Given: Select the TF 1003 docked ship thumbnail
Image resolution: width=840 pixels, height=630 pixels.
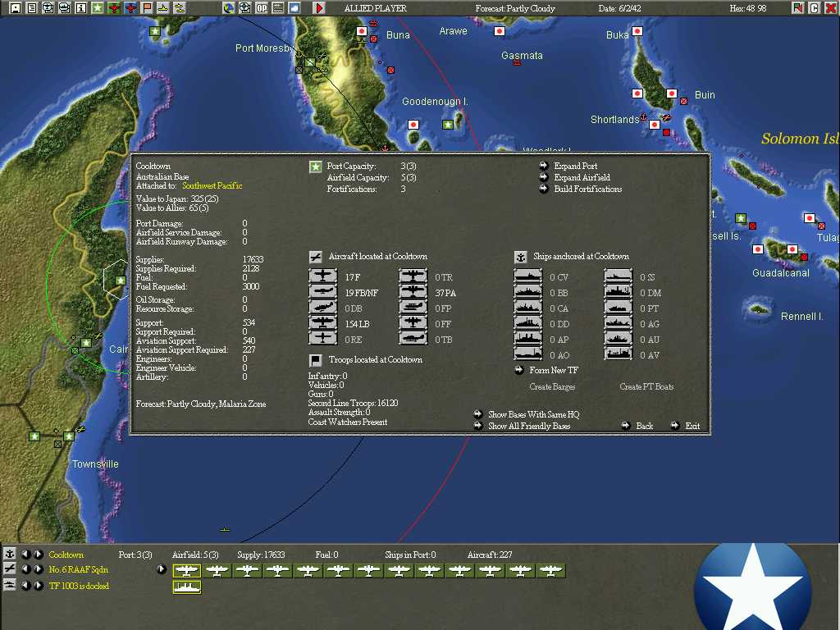Looking at the screenshot, I should (187, 587).
